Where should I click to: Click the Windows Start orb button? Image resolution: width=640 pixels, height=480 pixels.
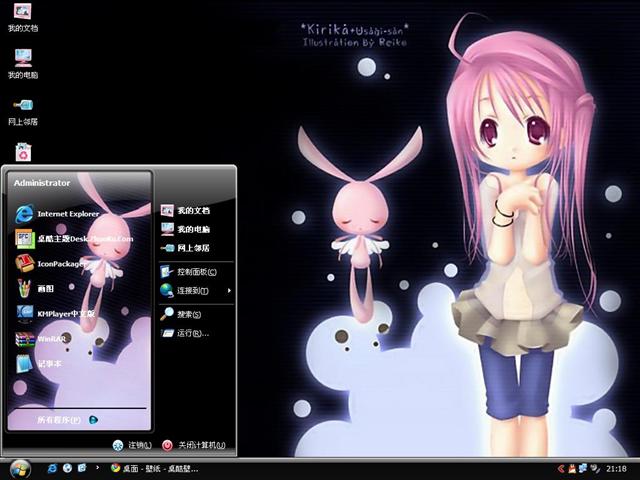(19, 468)
